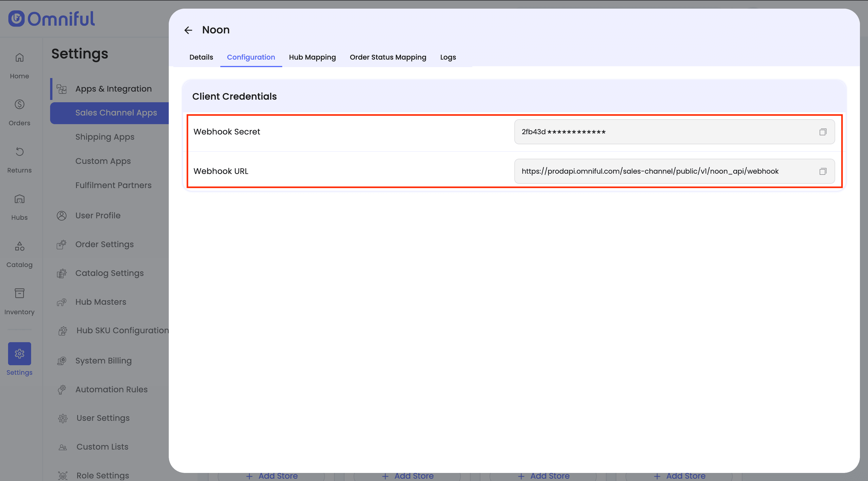Screen dimensions: 868x481
Task: Open User Settings page
Action: 103,418
